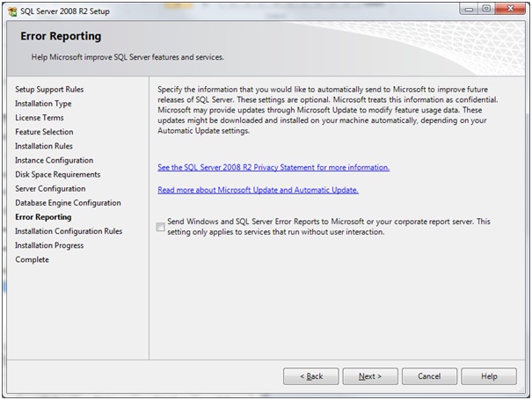The image size is (532, 400).
Task: Enable Send Windows and SQL Server Error Reports checkbox
Action: point(161,227)
